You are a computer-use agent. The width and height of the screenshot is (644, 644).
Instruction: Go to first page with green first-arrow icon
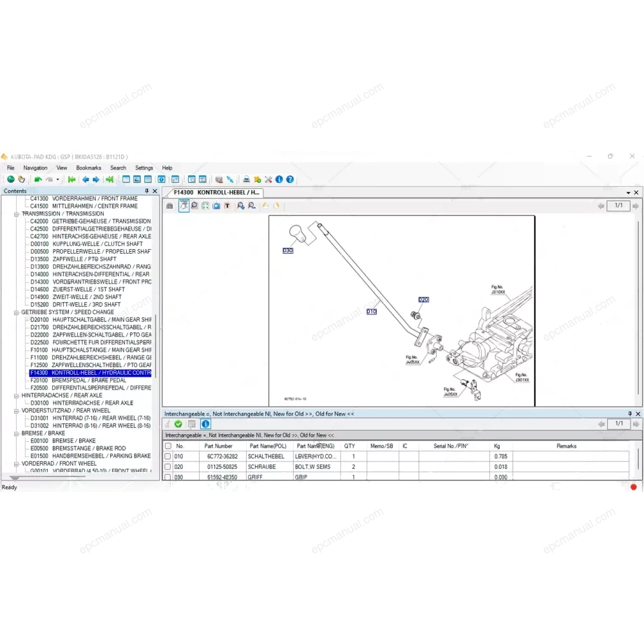pos(72,180)
